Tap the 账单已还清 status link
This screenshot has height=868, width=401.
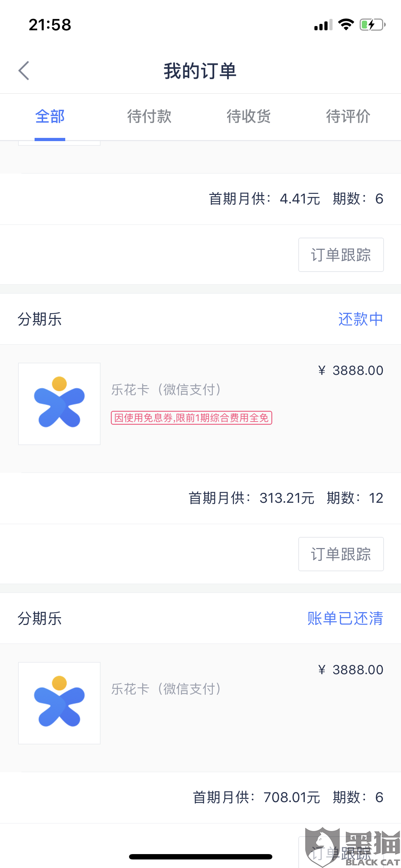click(345, 618)
